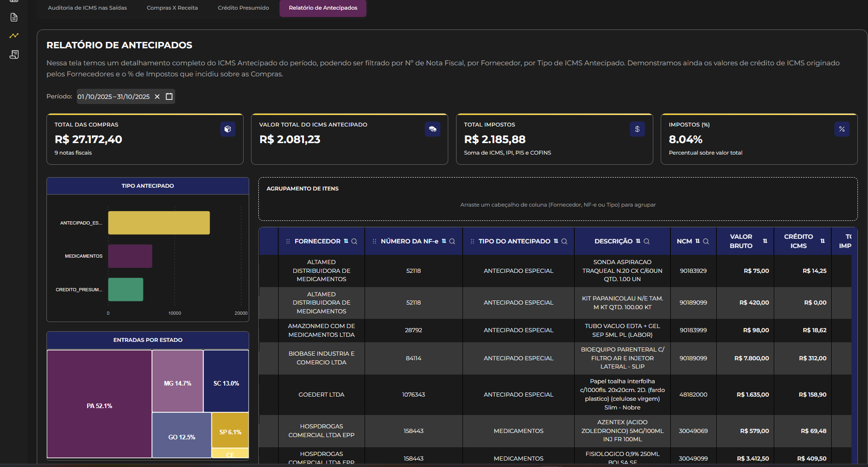The width and height of the screenshot is (868, 467).
Task: Switch to Crédito Presumido tab
Action: click(x=243, y=8)
